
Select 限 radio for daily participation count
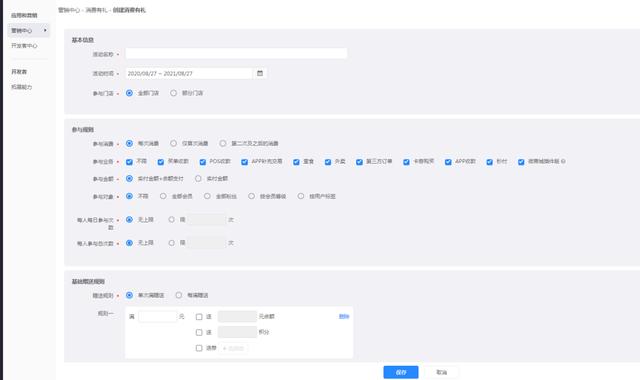coord(172,220)
